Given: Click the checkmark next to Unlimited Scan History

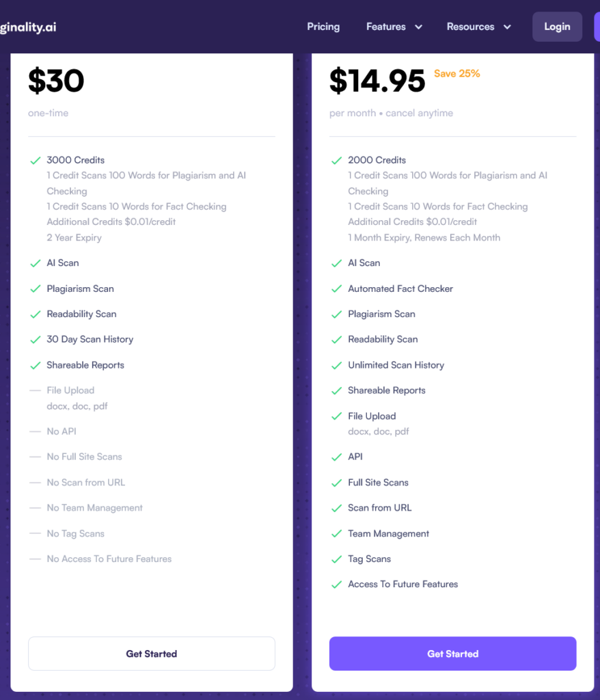Looking at the screenshot, I should [336, 365].
